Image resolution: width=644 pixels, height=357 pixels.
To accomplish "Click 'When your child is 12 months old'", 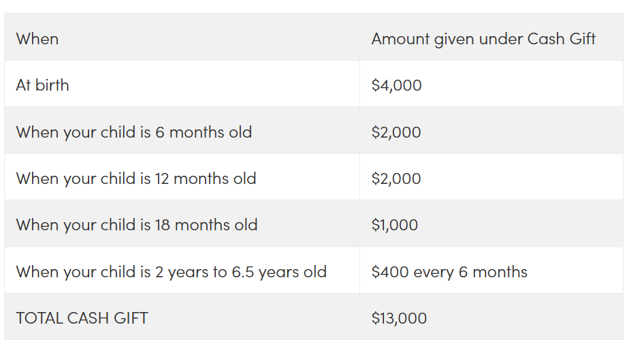I will point(136,178).
